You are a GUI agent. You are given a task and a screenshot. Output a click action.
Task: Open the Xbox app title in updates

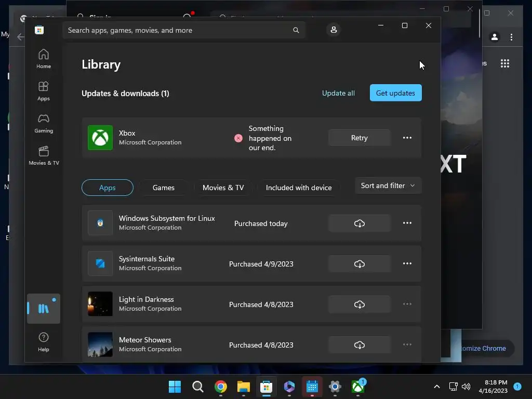127,133
